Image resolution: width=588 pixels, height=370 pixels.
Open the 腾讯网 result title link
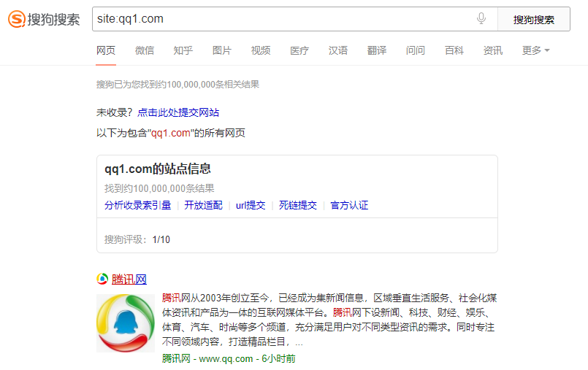tap(129, 279)
